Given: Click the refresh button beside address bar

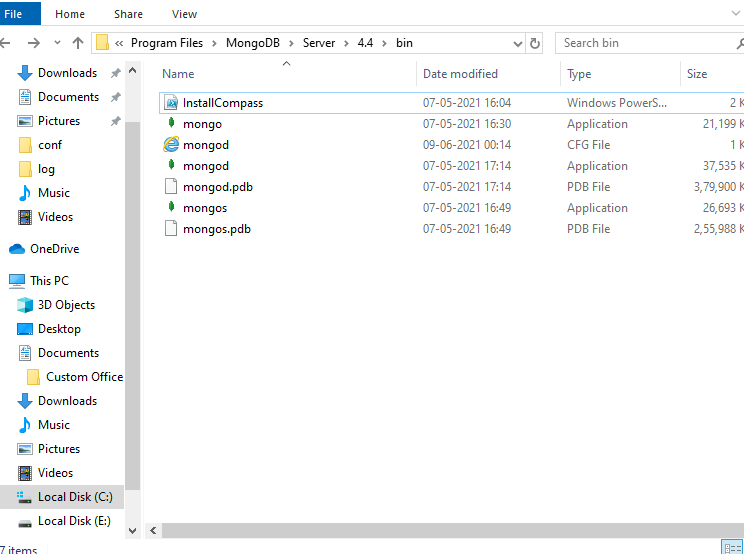Looking at the screenshot, I should [535, 43].
